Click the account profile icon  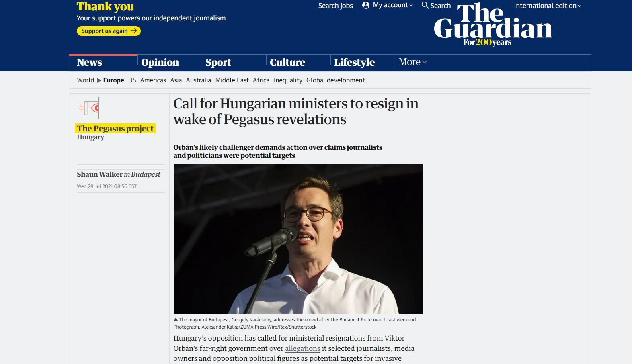click(365, 5)
